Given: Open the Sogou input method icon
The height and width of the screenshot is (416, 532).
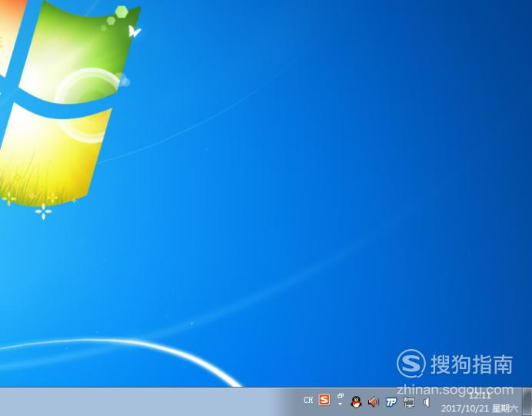Looking at the screenshot, I should click(x=324, y=400).
